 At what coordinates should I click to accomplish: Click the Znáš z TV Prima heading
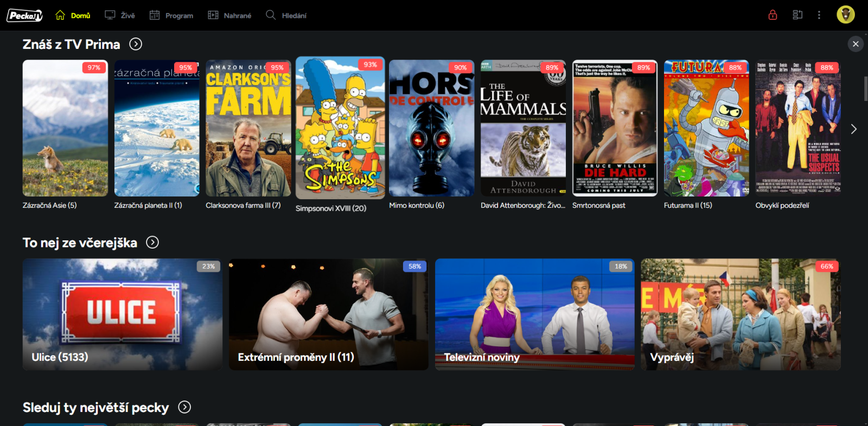[71, 44]
